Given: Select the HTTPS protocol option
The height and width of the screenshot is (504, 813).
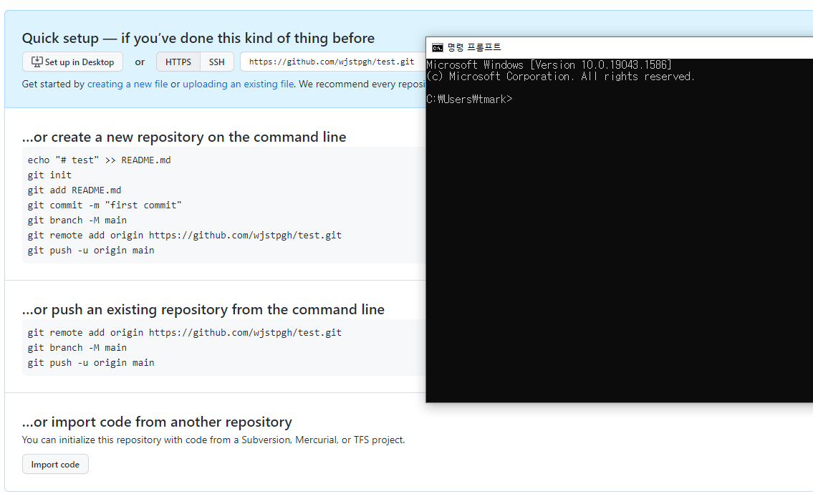Looking at the screenshot, I should click(178, 62).
